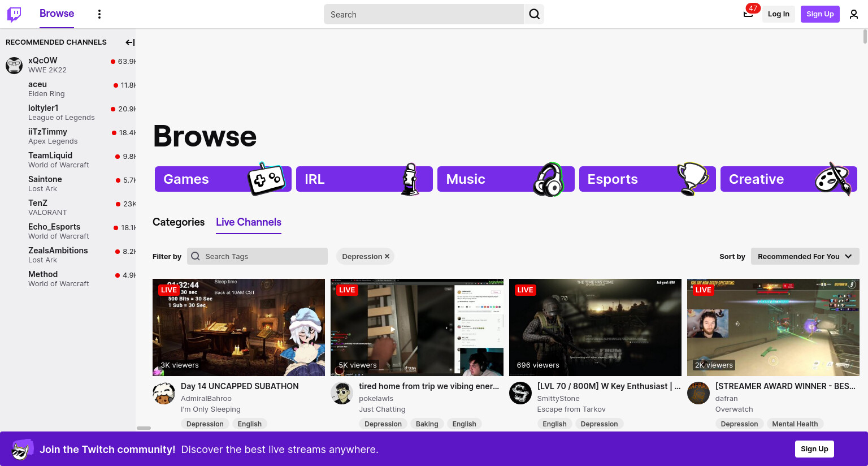868x466 pixels.
Task: Click Depression tag under SmittyStone stream
Action: click(x=600, y=424)
